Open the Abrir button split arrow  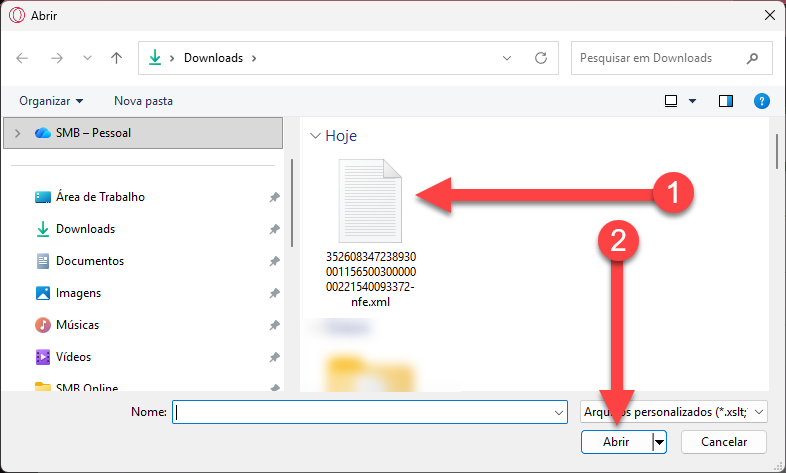point(659,442)
